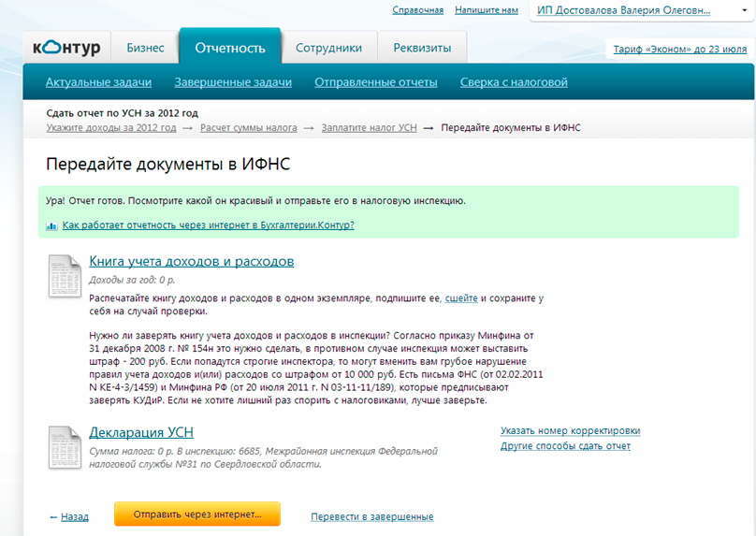This screenshot has height=536, width=756.
Task: Click the Ура! Отчет готов message
Action: coord(256,201)
